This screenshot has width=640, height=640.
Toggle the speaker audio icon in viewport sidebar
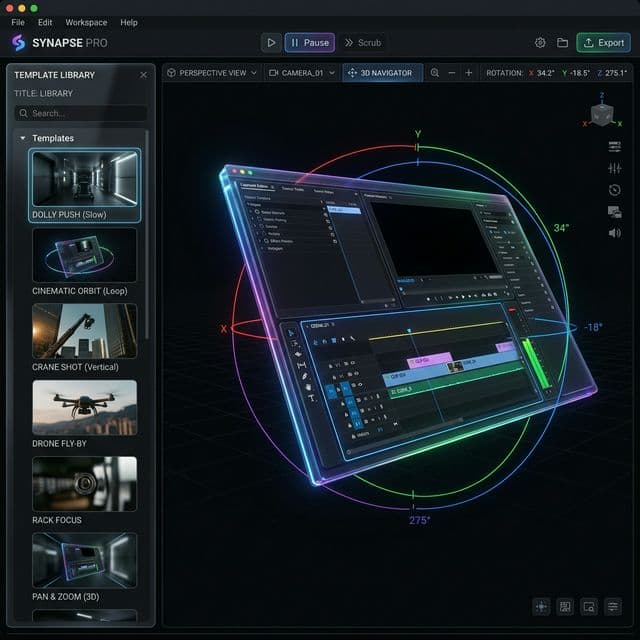615,233
